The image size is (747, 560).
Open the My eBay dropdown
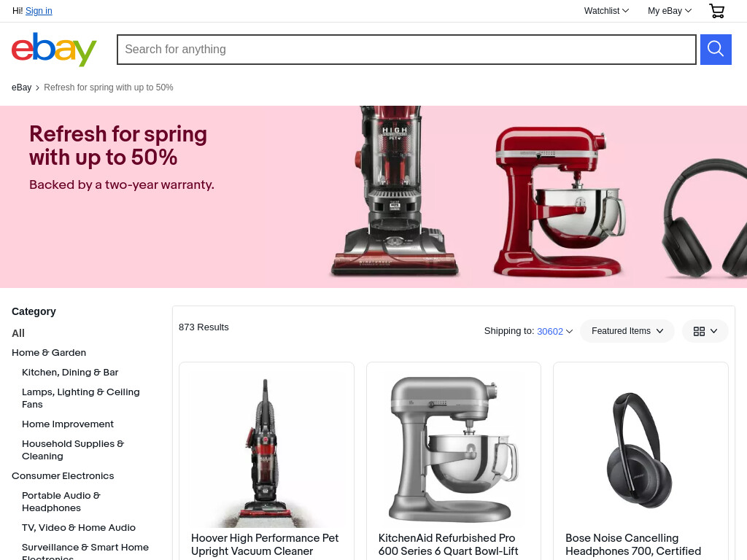click(x=670, y=11)
